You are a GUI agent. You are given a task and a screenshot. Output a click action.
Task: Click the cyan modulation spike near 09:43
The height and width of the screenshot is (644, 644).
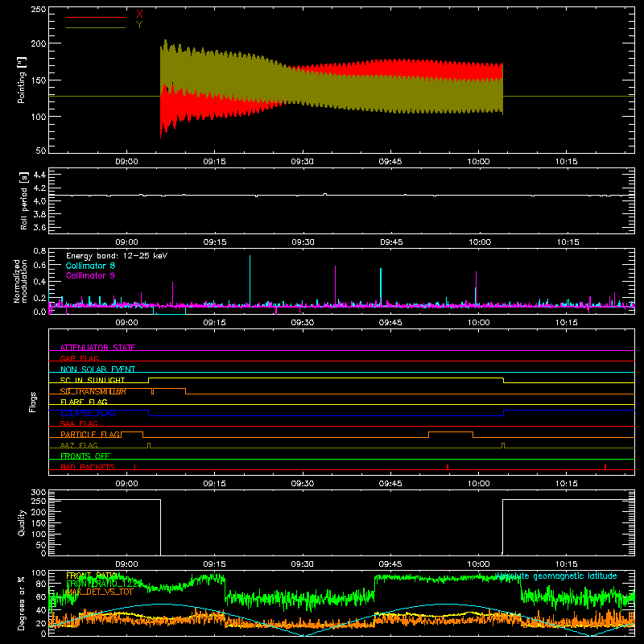(x=381, y=287)
